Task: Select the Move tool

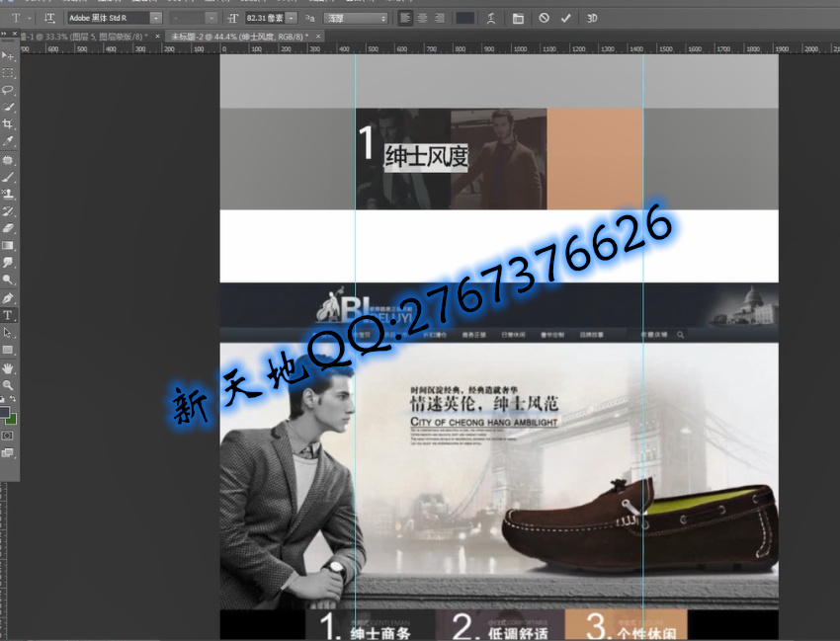Action: coord(8,55)
